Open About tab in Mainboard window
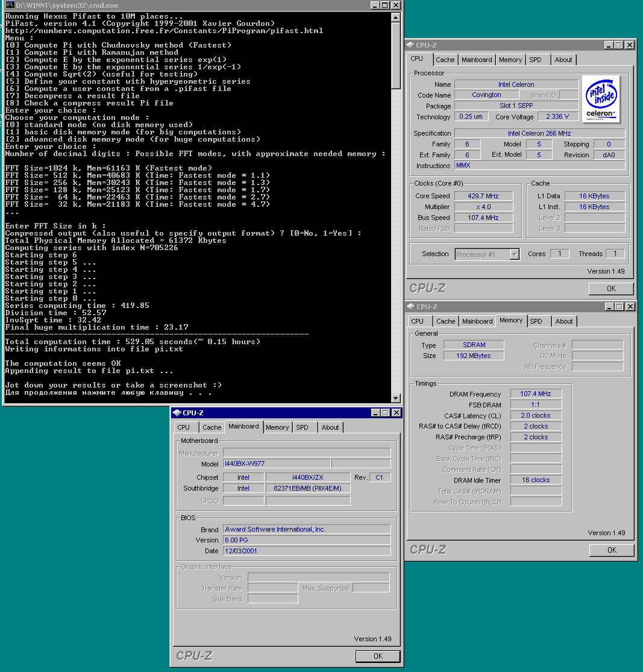643x672 pixels. coord(330,427)
